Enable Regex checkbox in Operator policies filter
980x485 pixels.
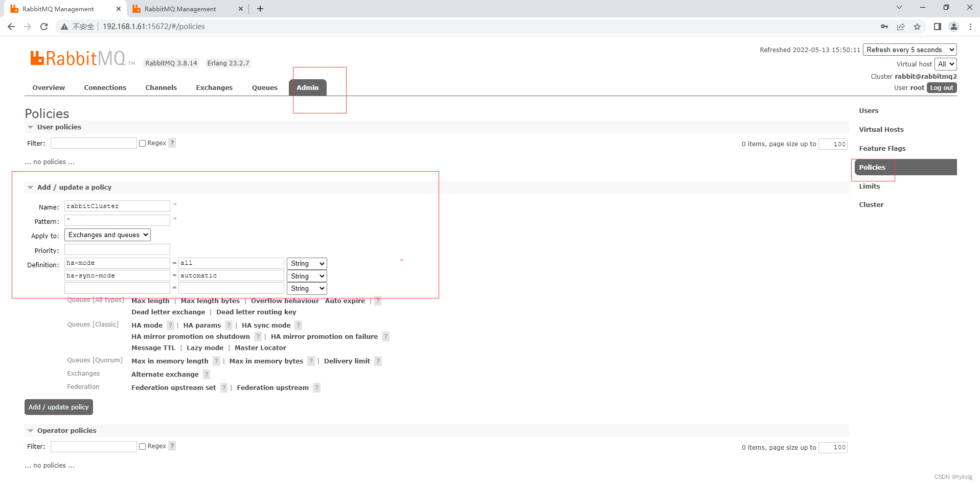pyautogui.click(x=143, y=447)
